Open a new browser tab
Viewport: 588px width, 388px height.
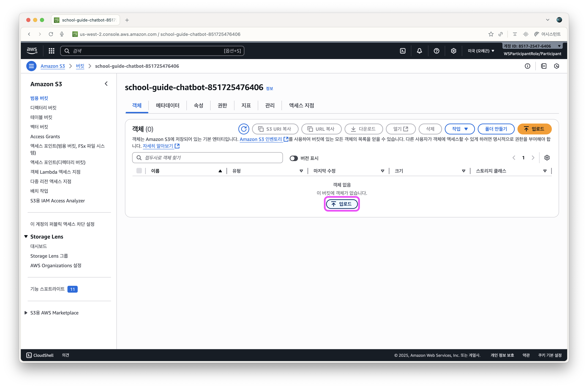click(x=127, y=20)
